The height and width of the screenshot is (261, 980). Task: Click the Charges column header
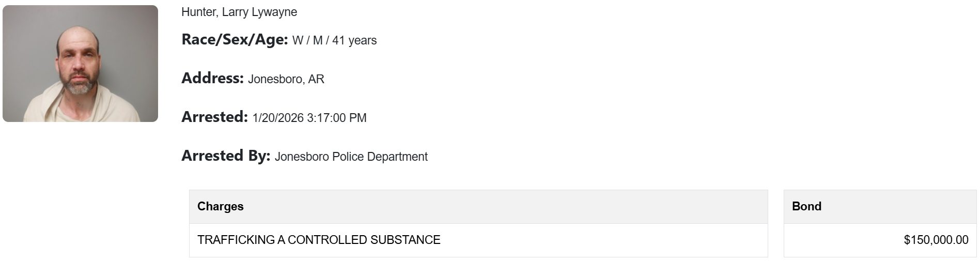[221, 206]
